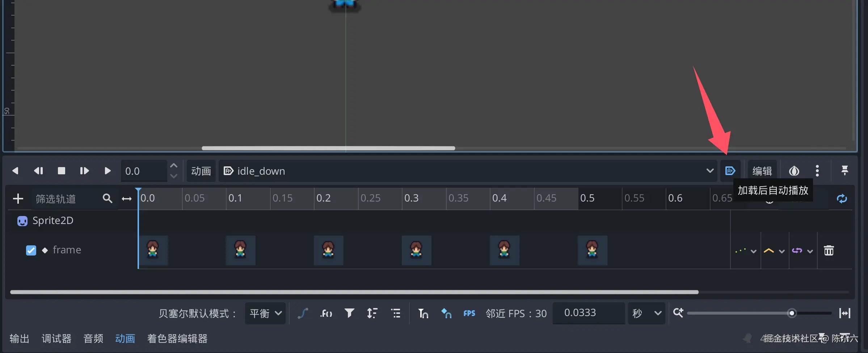Disable the frame track checkbox
The height and width of the screenshot is (353, 868).
click(31, 250)
